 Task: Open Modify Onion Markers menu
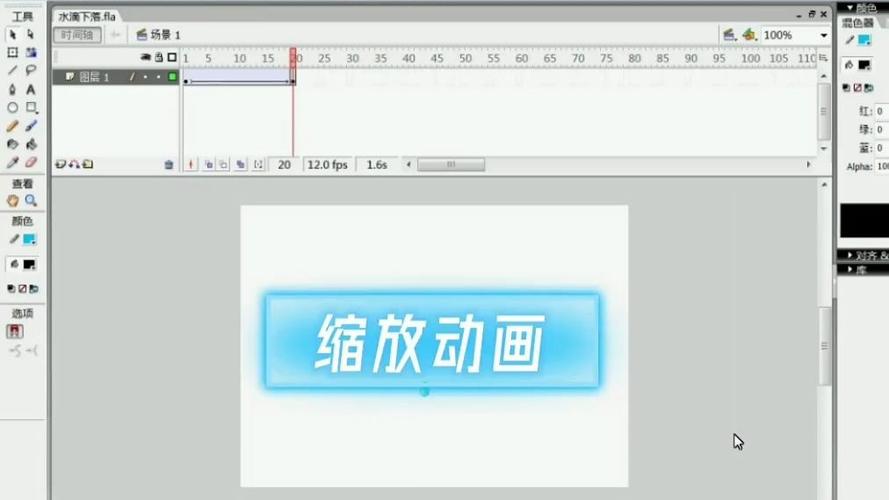point(259,164)
